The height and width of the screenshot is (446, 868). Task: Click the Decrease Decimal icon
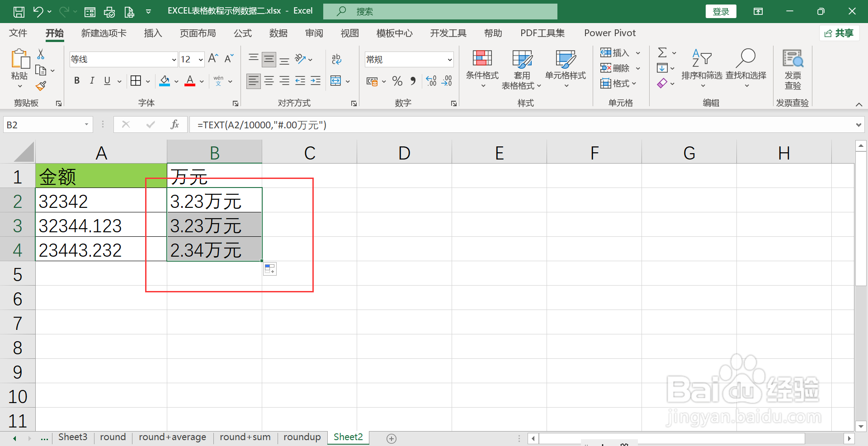[x=447, y=81]
